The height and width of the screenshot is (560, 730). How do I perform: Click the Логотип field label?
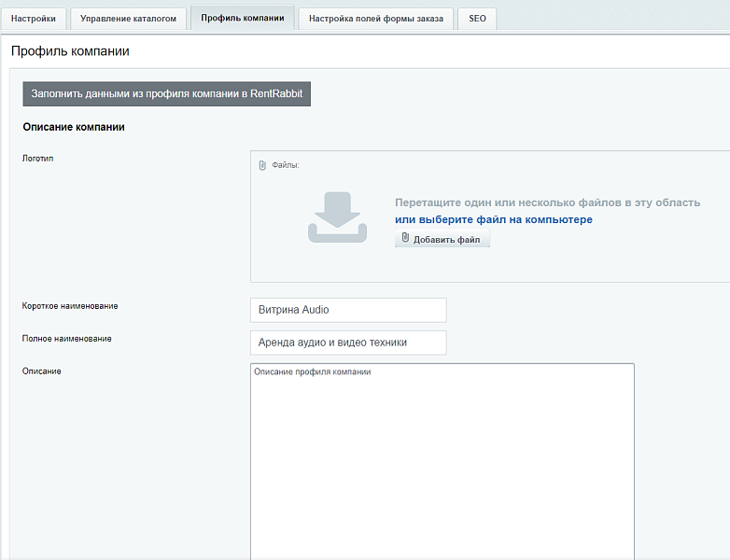click(x=38, y=159)
